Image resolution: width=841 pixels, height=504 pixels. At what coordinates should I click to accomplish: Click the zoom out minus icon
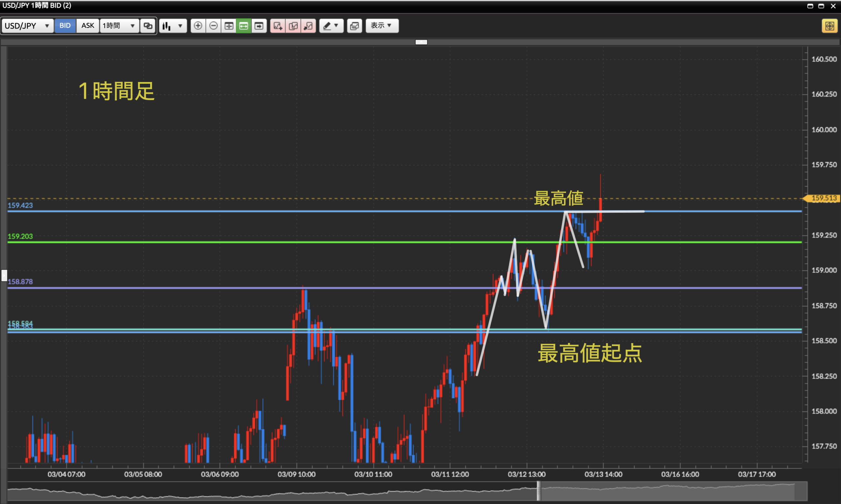coord(214,26)
